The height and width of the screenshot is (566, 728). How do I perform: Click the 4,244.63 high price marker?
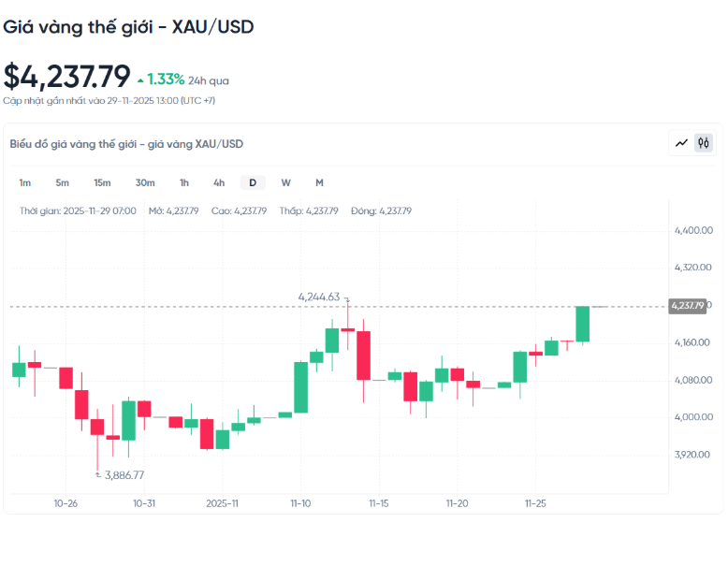[318, 297]
